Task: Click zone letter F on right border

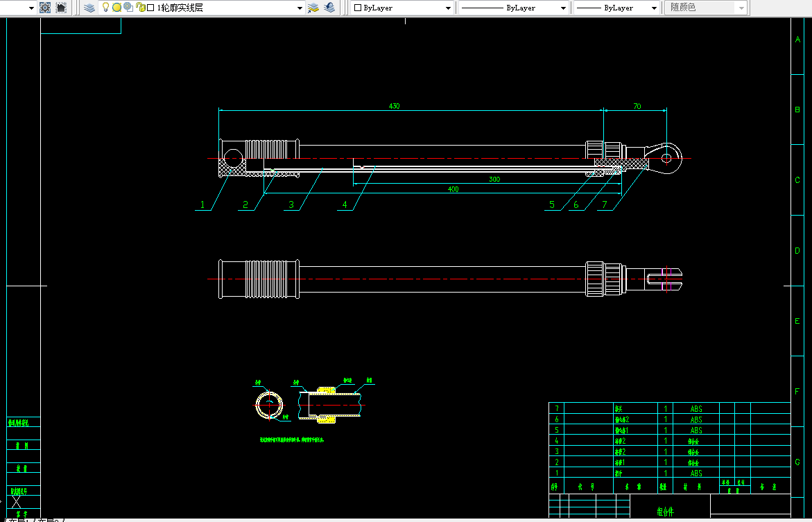Action: tap(797, 392)
